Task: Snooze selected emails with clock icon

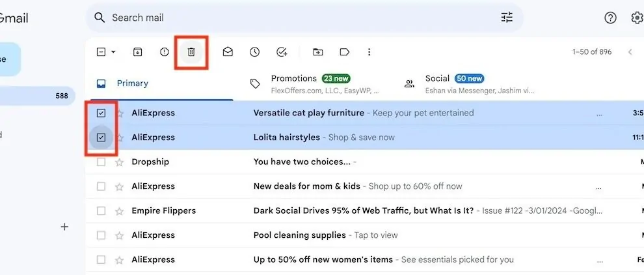Action: pyautogui.click(x=254, y=52)
